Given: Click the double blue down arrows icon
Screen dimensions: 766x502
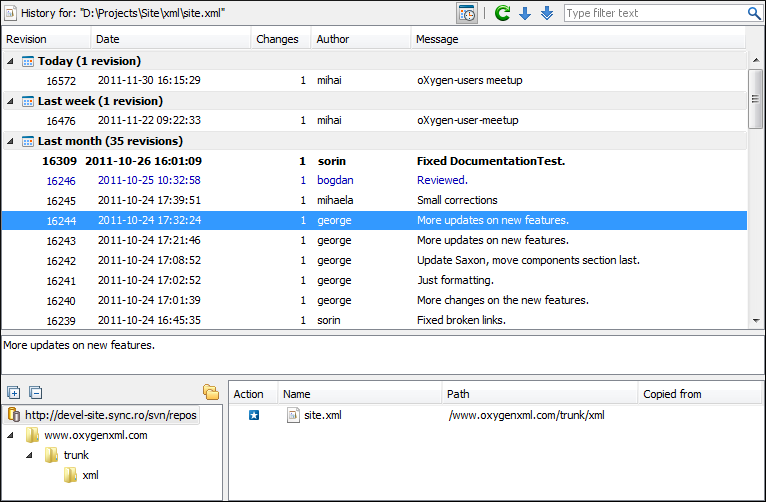Looking at the screenshot, I should pos(546,13).
